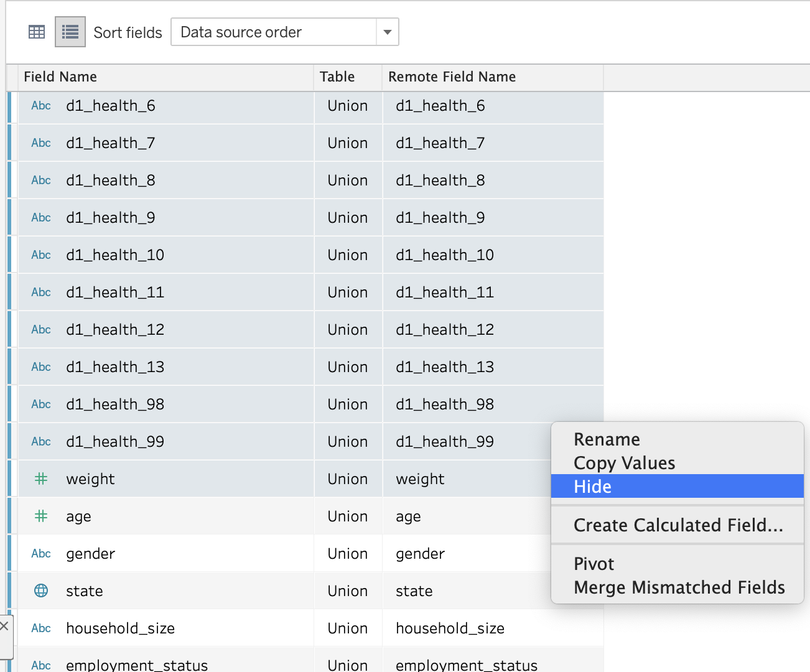The height and width of the screenshot is (672, 810).
Task: Click Abc type icon beside d1_health_99
Action: click(41, 441)
